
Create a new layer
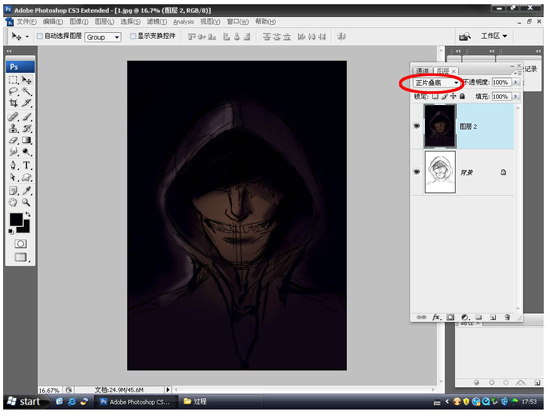pos(493,317)
